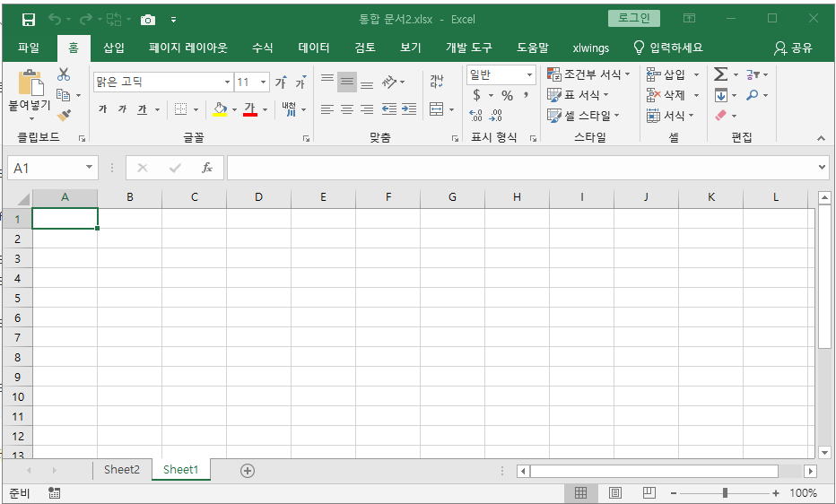Expand the formula bar chevron
This screenshot has height=504, width=836.
pos(822,168)
